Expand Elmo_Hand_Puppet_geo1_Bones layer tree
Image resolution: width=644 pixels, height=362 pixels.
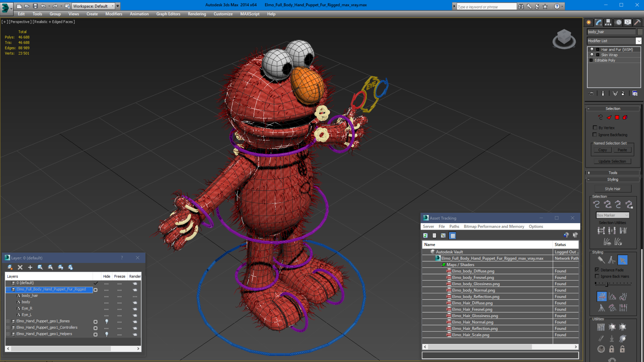pyautogui.click(x=8, y=321)
